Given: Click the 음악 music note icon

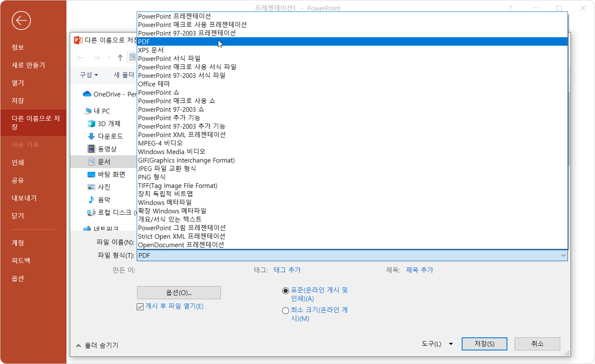Looking at the screenshot, I should click(91, 200).
